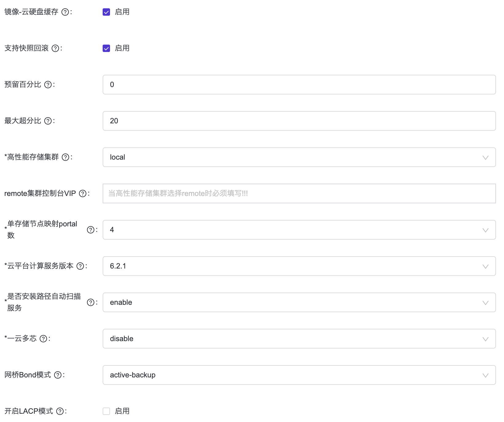Open the 高性能存储集群 dropdown showing local
Image resolution: width=504 pixels, height=422 pixels.
click(299, 157)
